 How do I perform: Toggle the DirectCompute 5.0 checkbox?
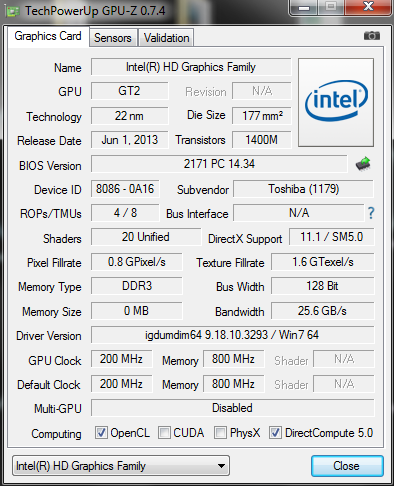click(x=275, y=433)
